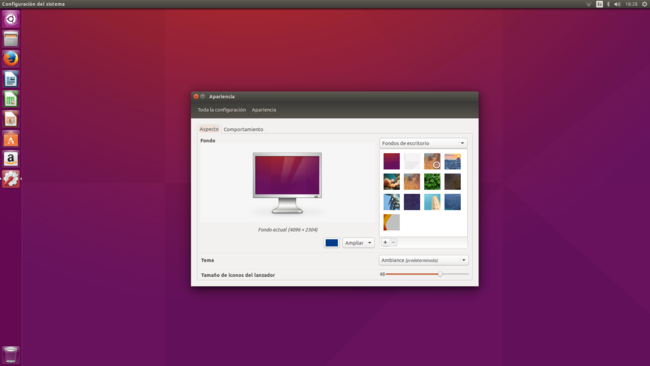The image size is (650, 366).
Task: Click Configuración del sistema panel title
Action: point(33,4)
